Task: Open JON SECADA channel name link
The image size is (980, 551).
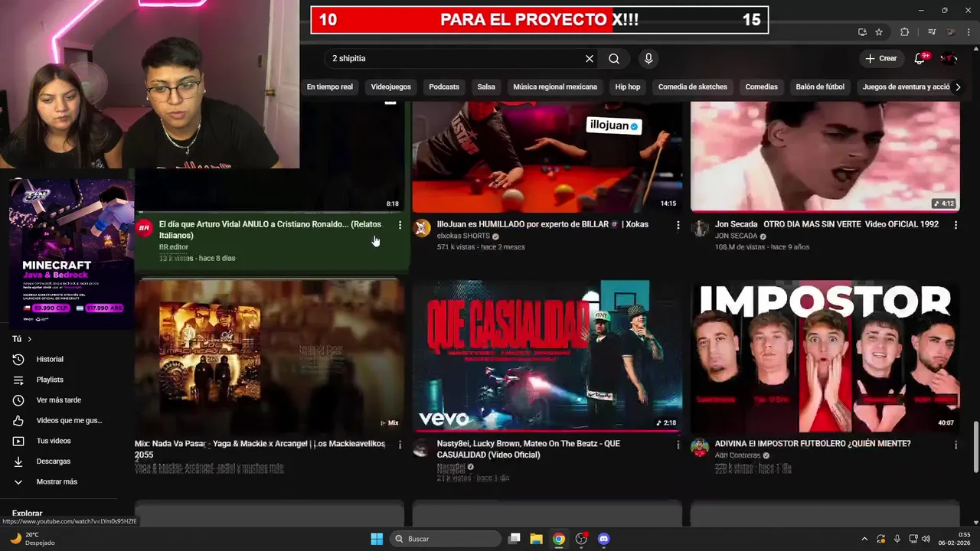Action: (x=736, y=236)
